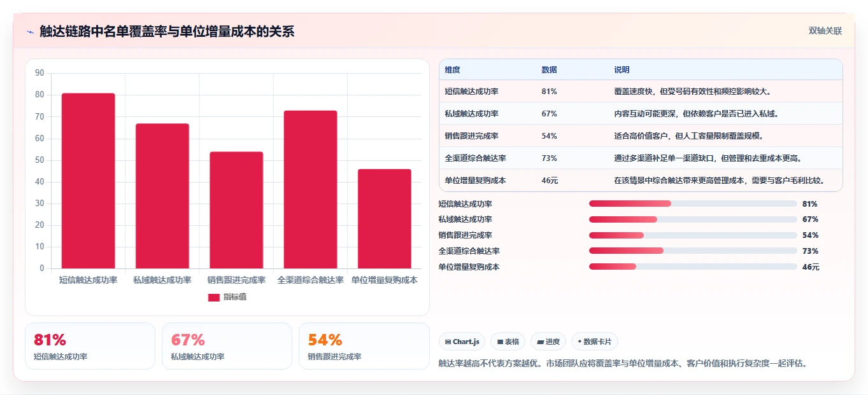Click the 数据 column header
This screenshot has width=868, height=395.
(549, 70)
